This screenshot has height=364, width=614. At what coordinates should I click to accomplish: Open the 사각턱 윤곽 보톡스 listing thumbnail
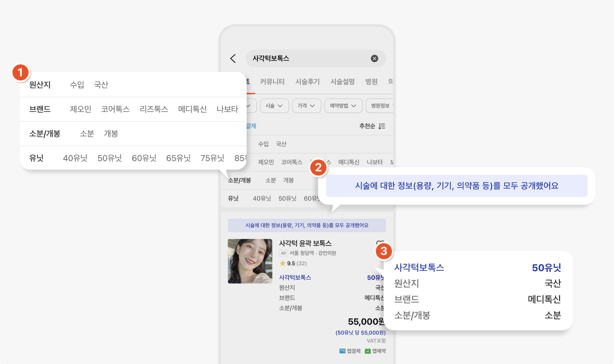250,261
